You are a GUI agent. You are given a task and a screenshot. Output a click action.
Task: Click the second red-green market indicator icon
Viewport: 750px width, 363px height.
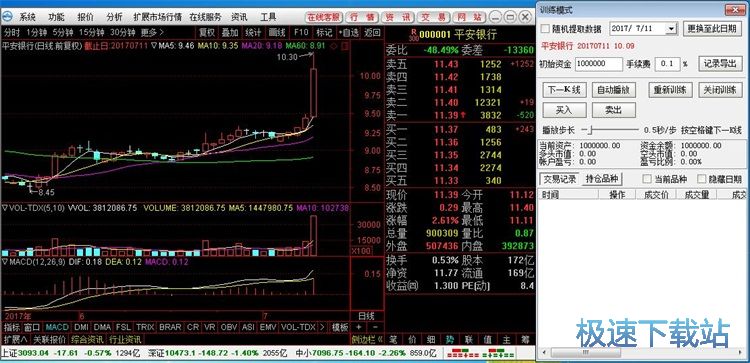497,353
